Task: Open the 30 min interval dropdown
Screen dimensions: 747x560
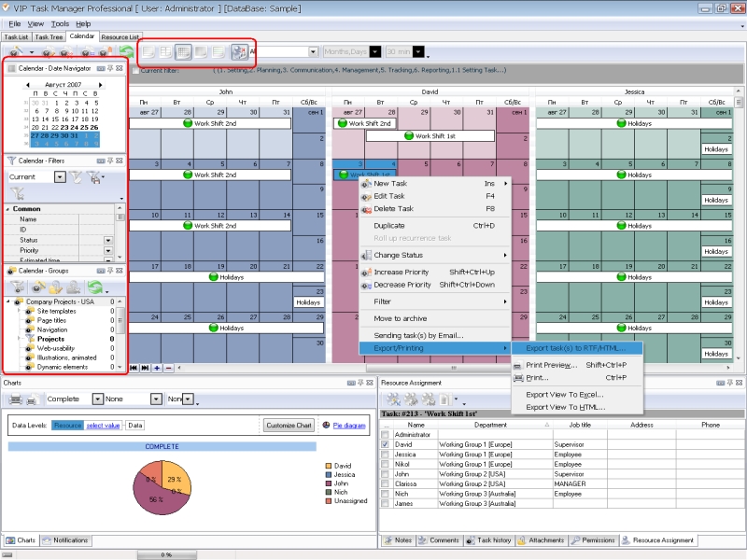Action: pyautogui.click(x=418, y=51)
